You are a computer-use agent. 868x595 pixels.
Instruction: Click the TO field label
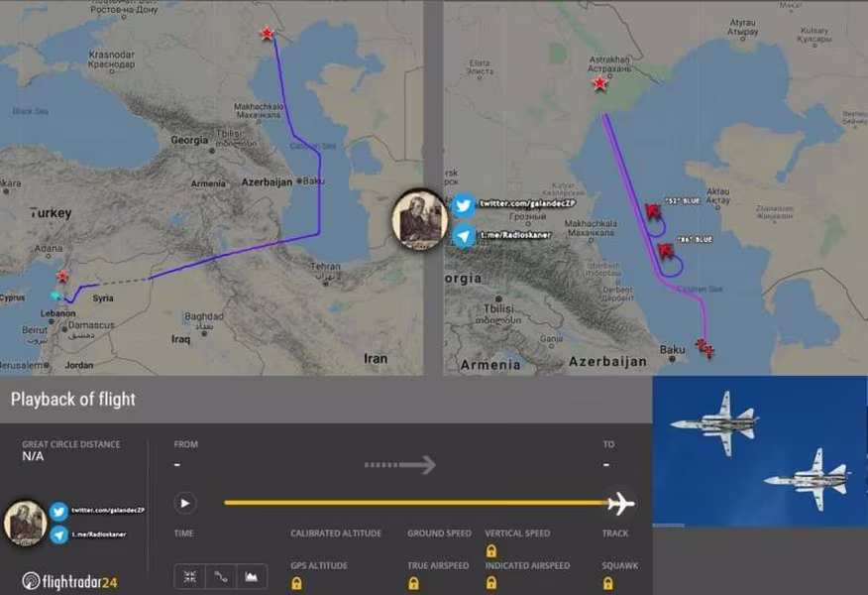point(608,444)
